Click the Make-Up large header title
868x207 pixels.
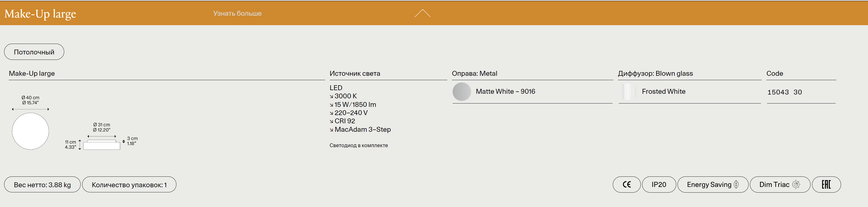point(40,14)
